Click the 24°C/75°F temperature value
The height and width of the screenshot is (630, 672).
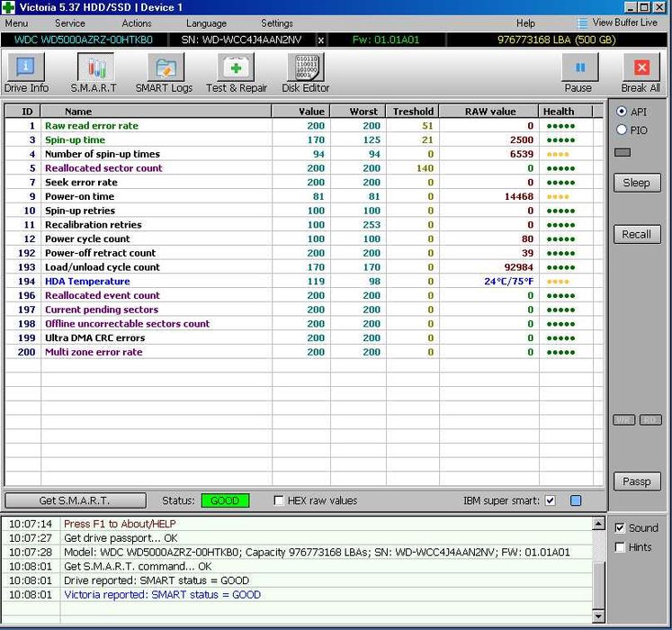pos(508,282)
